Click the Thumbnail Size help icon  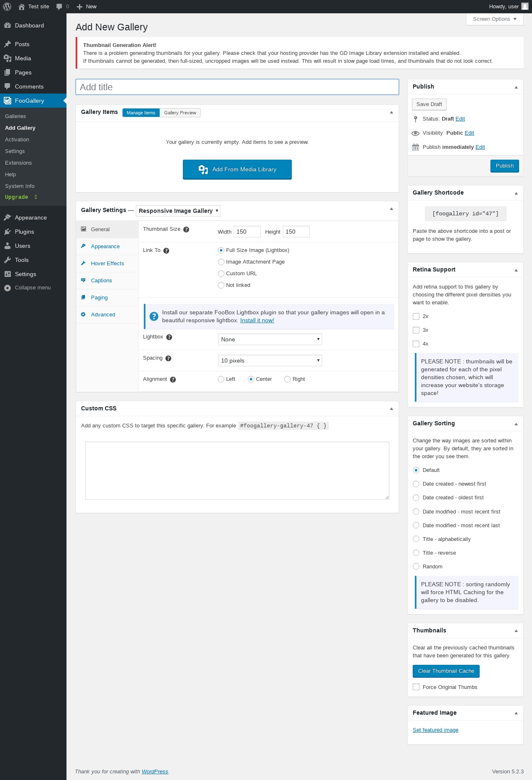point(186,230)
